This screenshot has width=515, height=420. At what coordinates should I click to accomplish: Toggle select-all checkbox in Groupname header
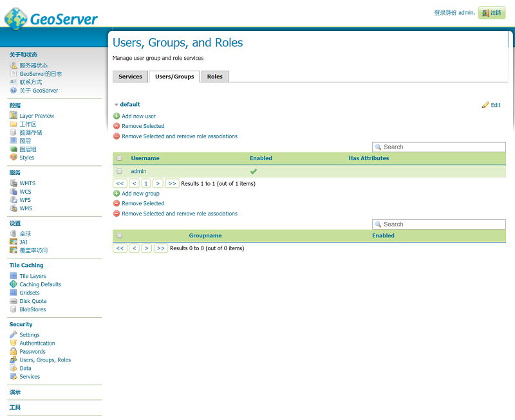[x=119, y=235]
